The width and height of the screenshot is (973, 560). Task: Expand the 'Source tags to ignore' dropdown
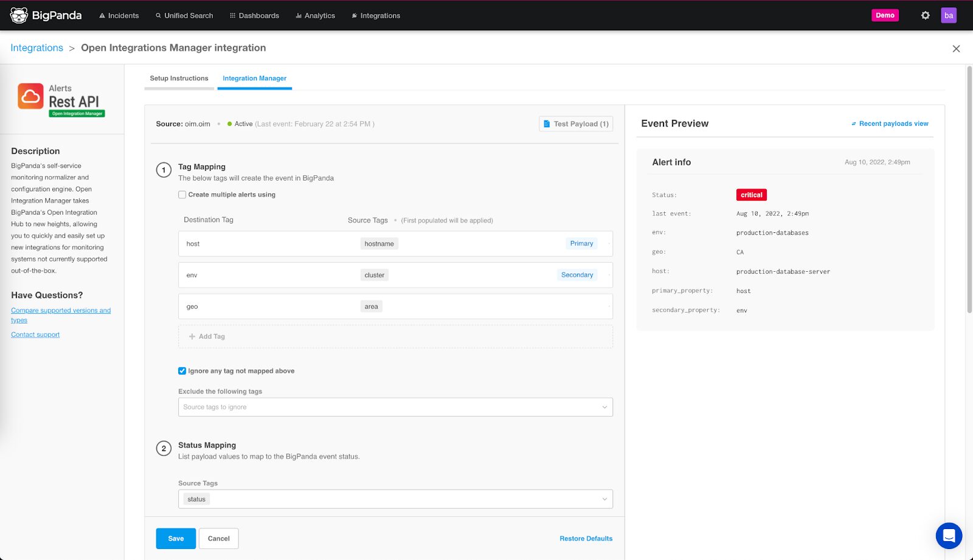[395, 407]
